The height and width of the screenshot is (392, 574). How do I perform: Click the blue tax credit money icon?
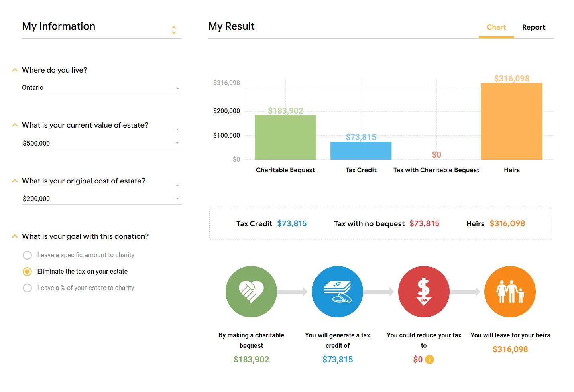[338, 292]
